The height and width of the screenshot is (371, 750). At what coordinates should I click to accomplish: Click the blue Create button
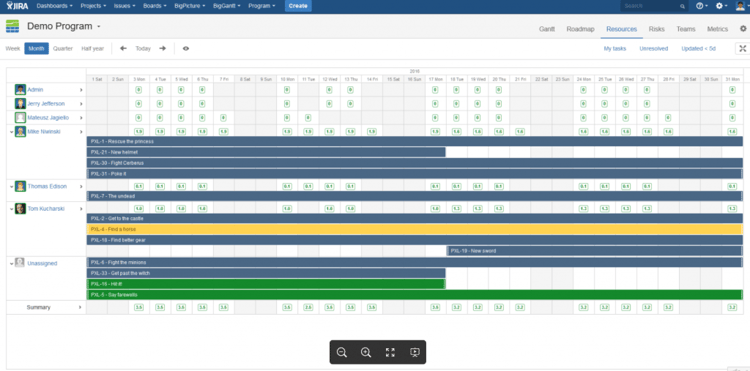pos(298,6)
